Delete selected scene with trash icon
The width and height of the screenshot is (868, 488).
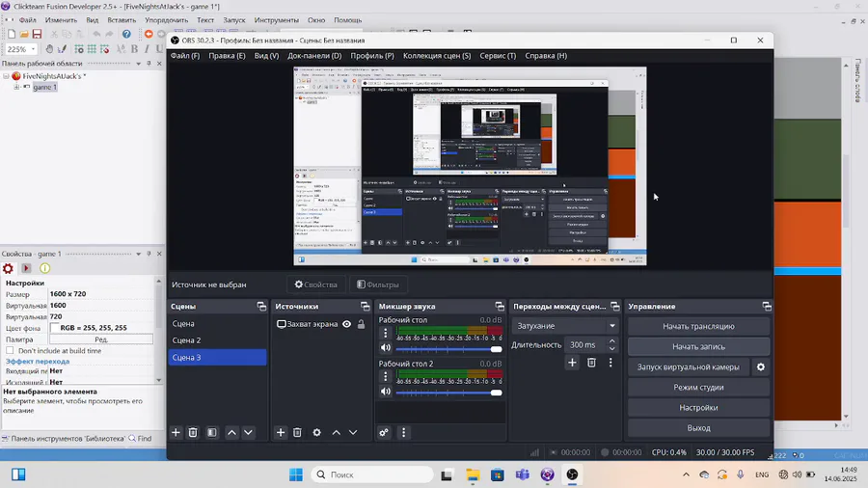click(x=193, y=433)
